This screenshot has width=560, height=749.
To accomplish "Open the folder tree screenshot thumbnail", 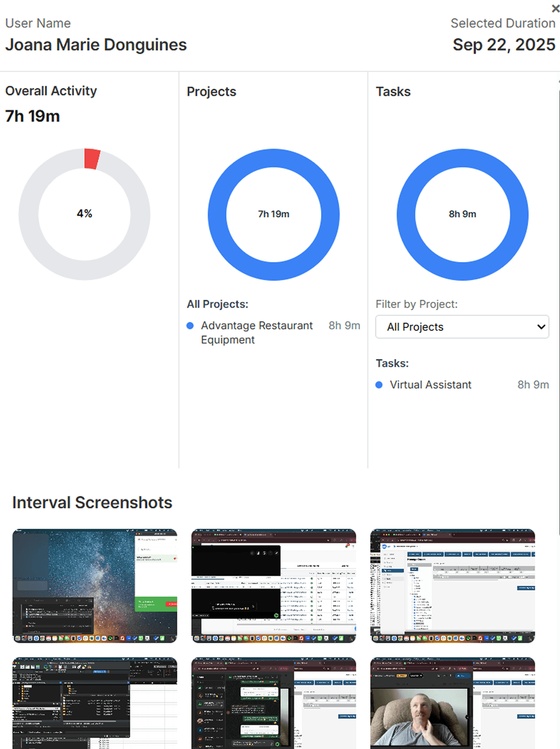I will [453, 586].
